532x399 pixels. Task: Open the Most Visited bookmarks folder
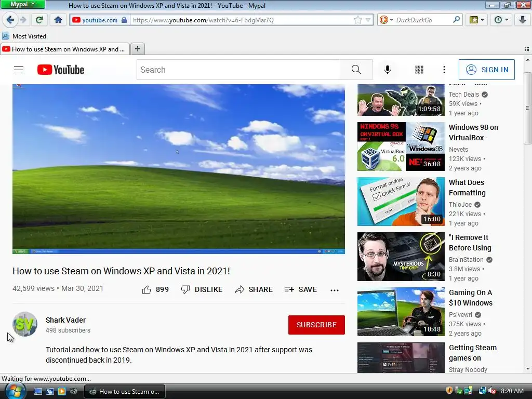click(x=24, y=36)
